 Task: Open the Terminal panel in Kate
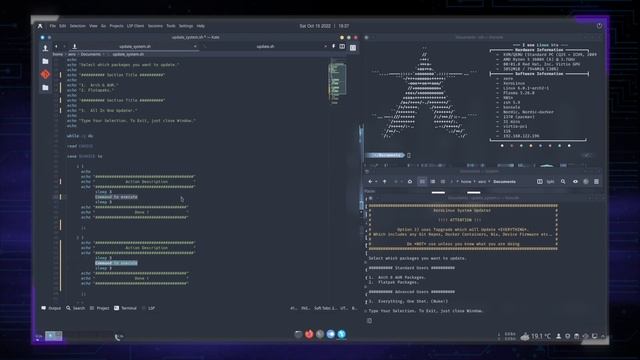(x=125, y=308)
